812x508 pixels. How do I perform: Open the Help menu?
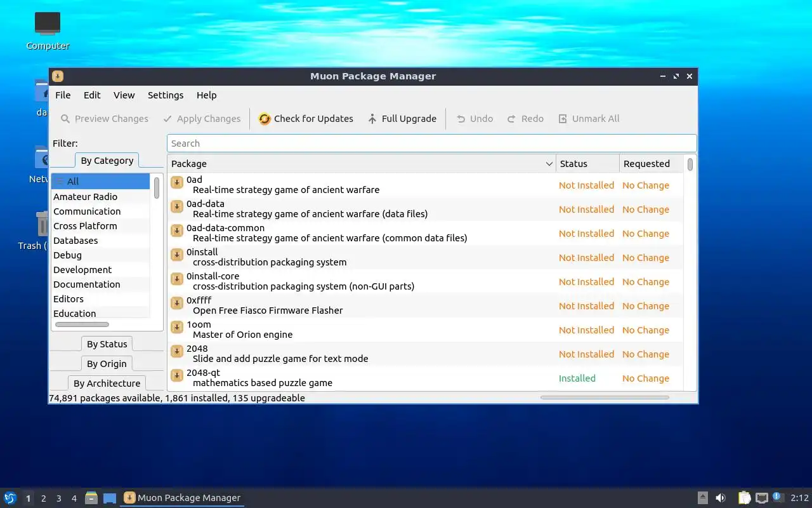click(206, 95)
